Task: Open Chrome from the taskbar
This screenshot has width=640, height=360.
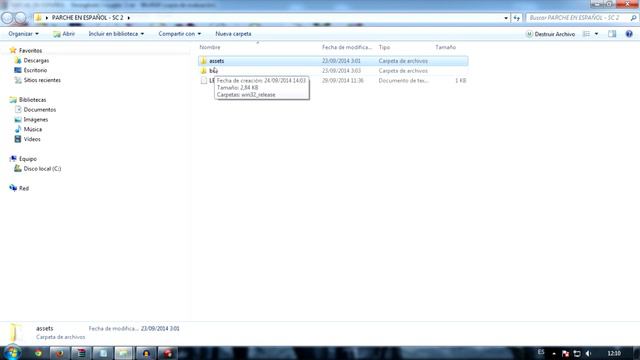Action: pyautogui.click(x=38, y=353)
